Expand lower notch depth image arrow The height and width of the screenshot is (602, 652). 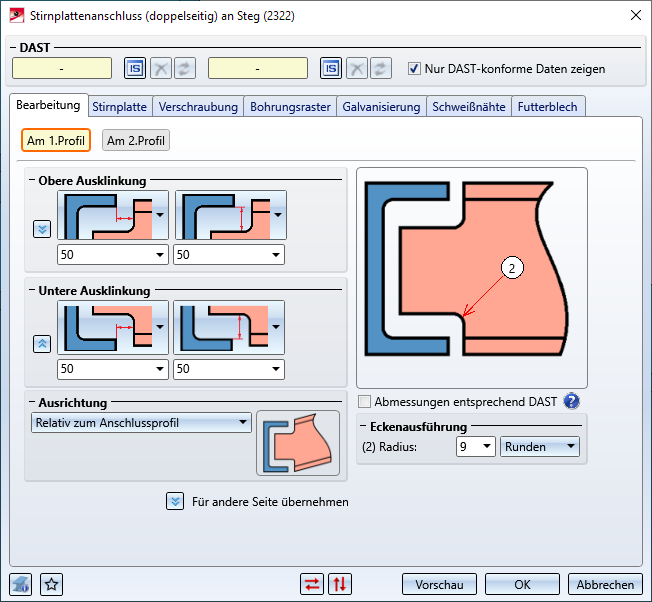276,327
